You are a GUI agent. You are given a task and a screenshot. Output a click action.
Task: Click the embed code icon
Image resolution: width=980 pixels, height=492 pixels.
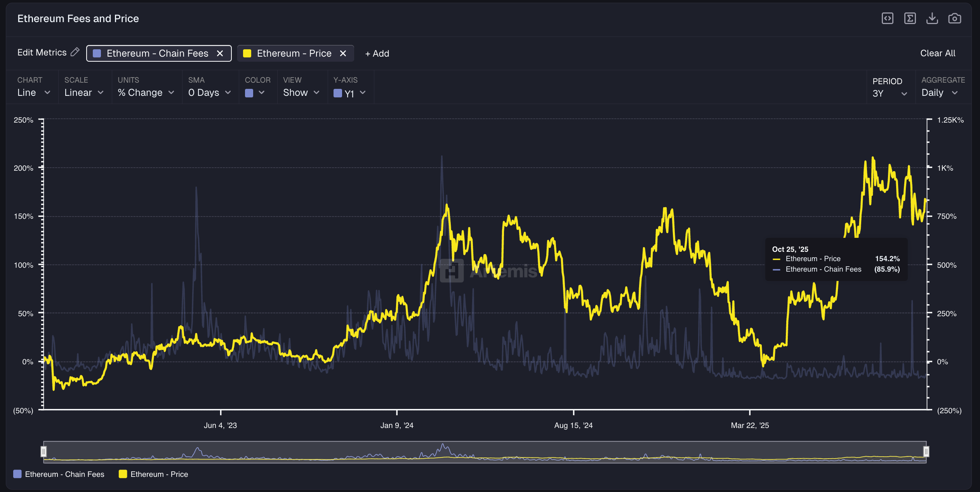coord(887,18)
